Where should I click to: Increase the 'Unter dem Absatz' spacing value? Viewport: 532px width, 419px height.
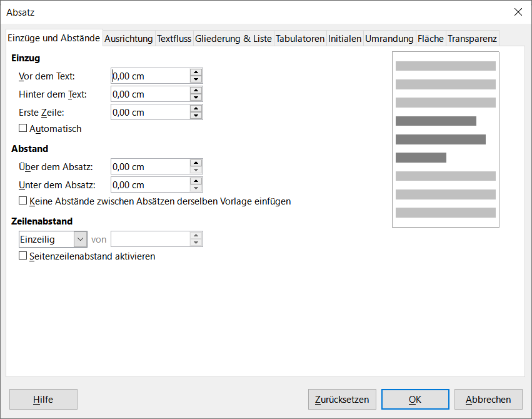(x=196, y=181)
